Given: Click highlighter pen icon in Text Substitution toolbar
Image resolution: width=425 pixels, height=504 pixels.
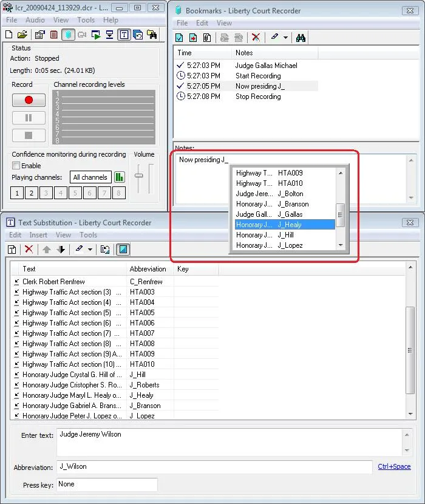Looking at the screenshot, I should tap(79, 248).
